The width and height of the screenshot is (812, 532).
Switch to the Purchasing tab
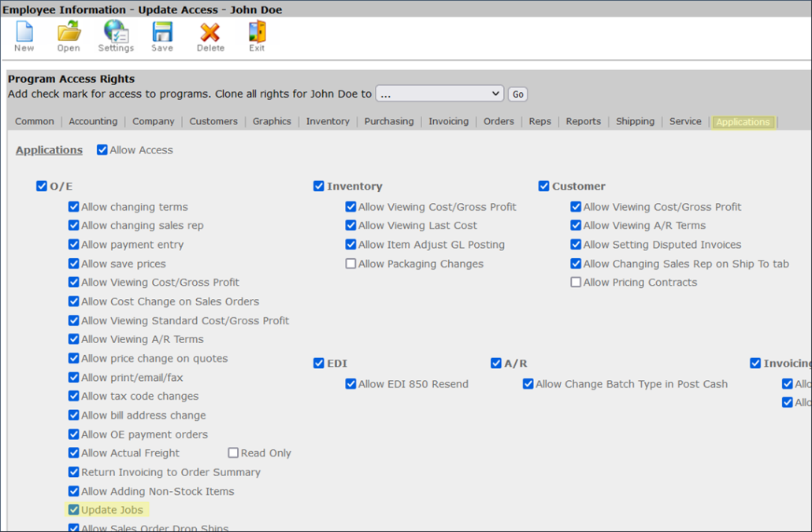coord(389,121)
